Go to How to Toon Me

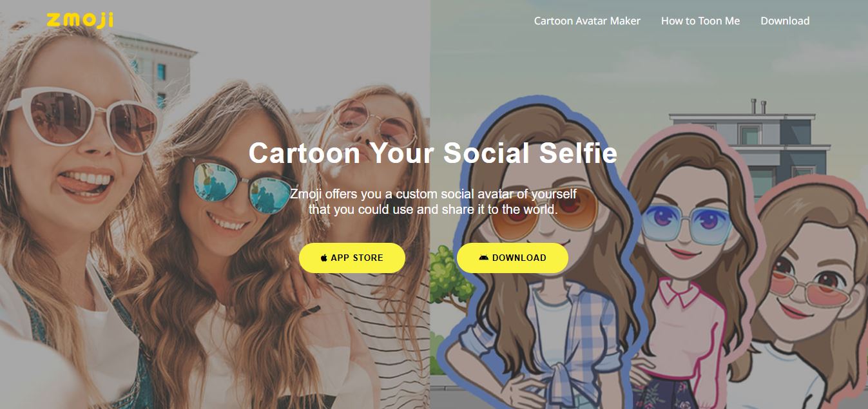click(700, 21)
